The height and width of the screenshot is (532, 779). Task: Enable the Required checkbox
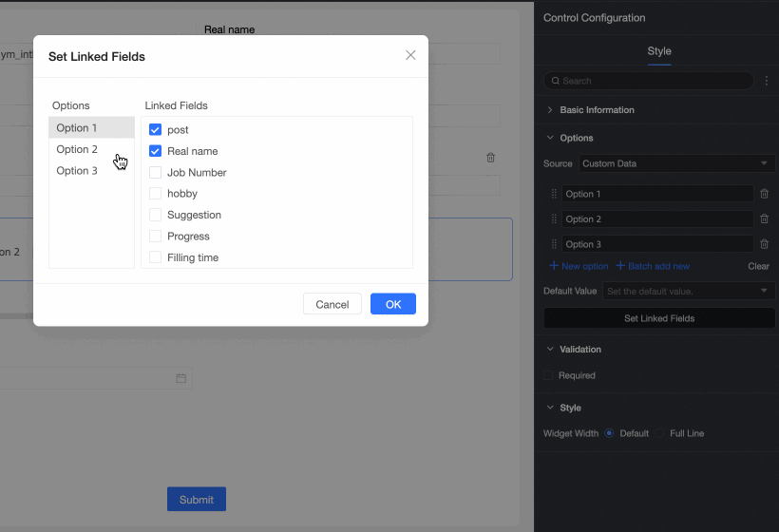pos(548,375)
